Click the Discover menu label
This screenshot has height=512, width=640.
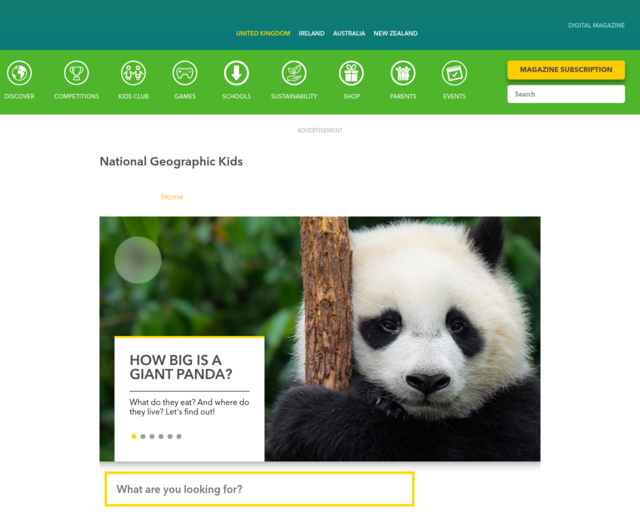19,96
